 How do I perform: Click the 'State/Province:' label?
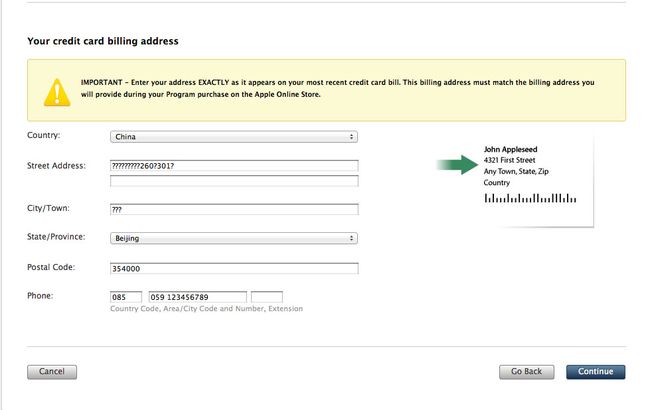[56, 237]
